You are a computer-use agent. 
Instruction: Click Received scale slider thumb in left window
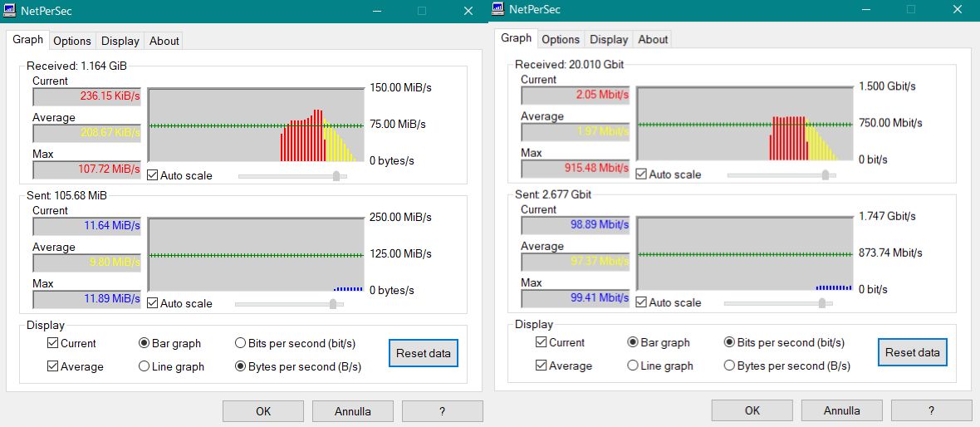coord(336,175)
